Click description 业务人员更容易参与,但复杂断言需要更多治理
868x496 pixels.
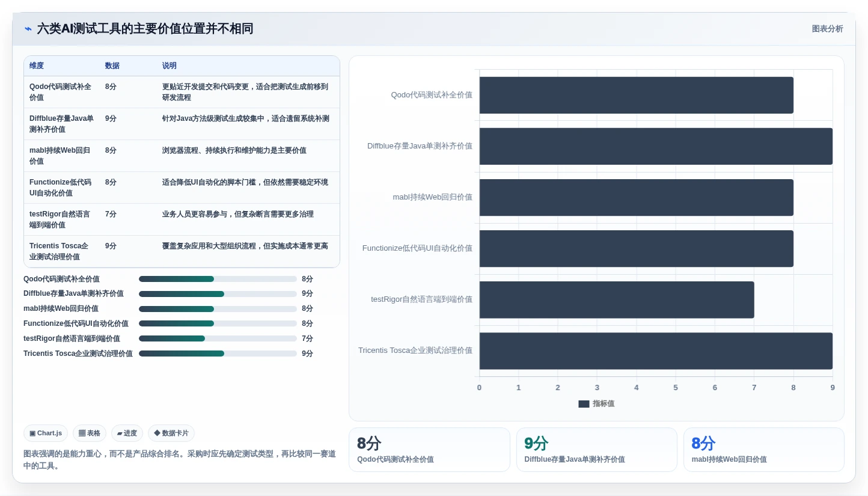point(238,214)
